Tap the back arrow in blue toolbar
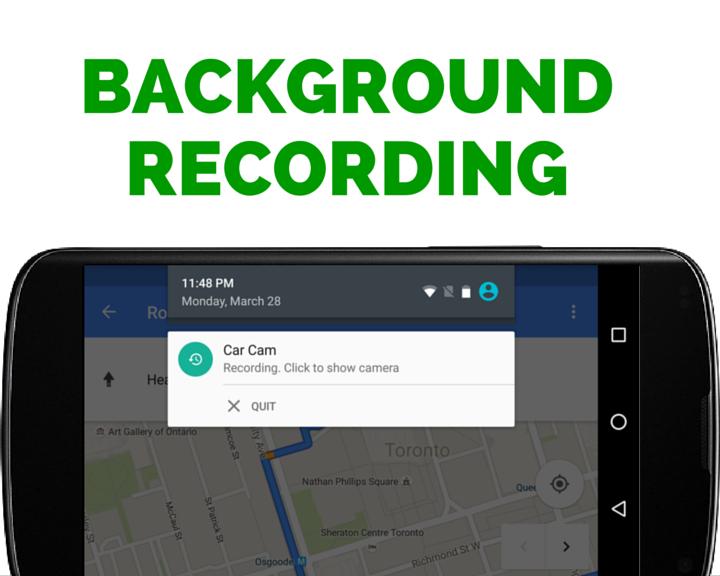This screenshot has width=720, height=576. (x=109, y=312)
